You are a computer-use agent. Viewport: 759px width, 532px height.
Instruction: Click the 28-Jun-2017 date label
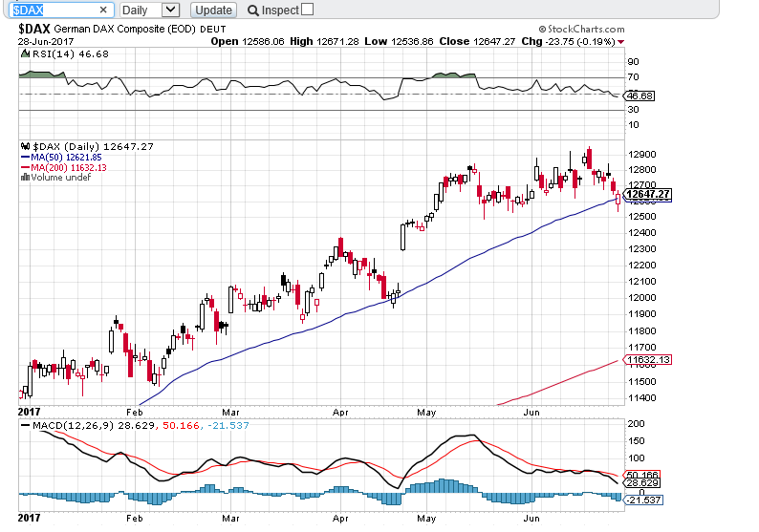click(46, 42)
